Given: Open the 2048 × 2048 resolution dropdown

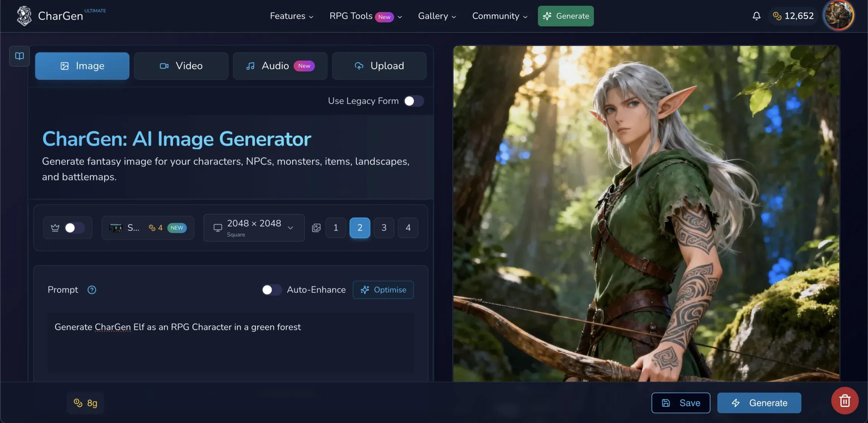Looking at the screenshot, I should coord(253,228).
